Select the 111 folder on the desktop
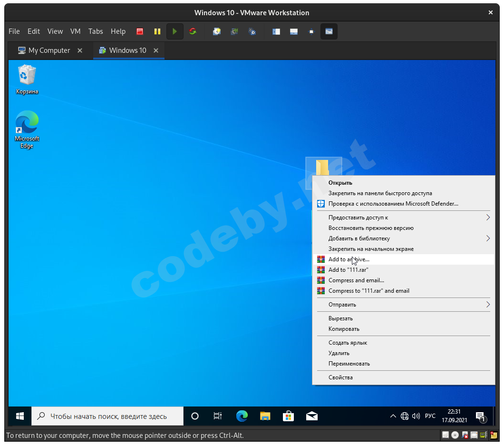The image size is (504, 446). (x=322, y=168)
